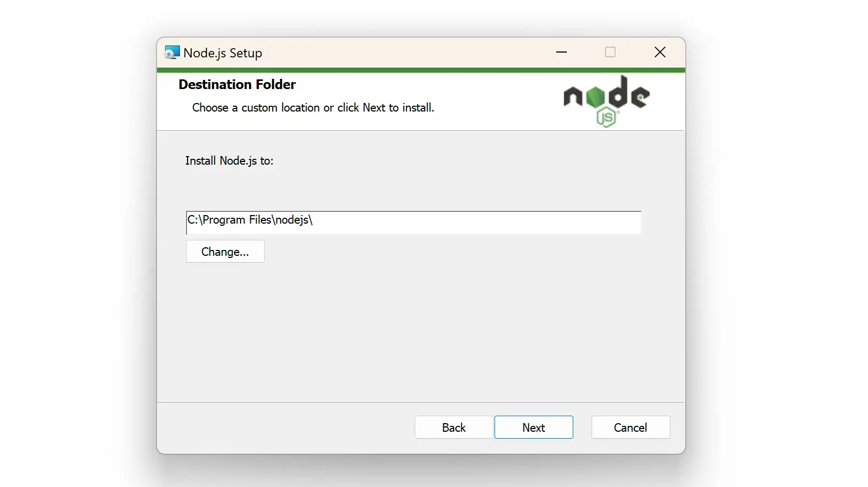This screenshot has width=868, height=487.
Task: Minimize the Node.js Setup window
Action: coord(562,52)
